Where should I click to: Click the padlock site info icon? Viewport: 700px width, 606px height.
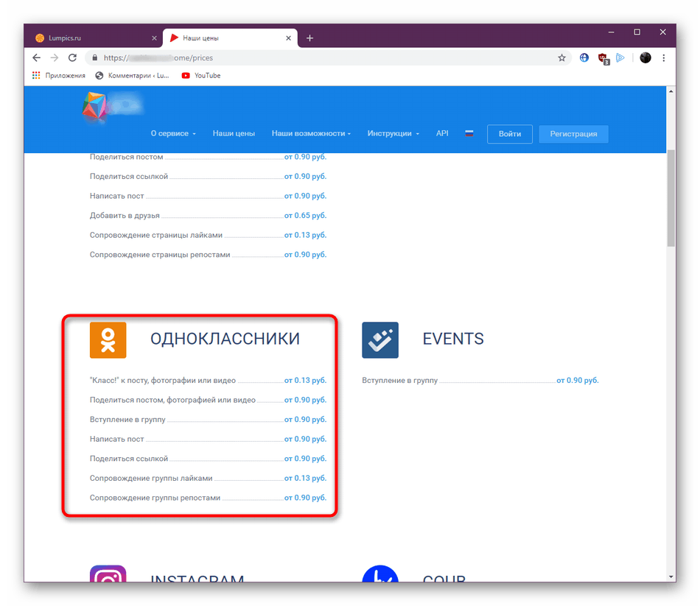coord(94,57)
